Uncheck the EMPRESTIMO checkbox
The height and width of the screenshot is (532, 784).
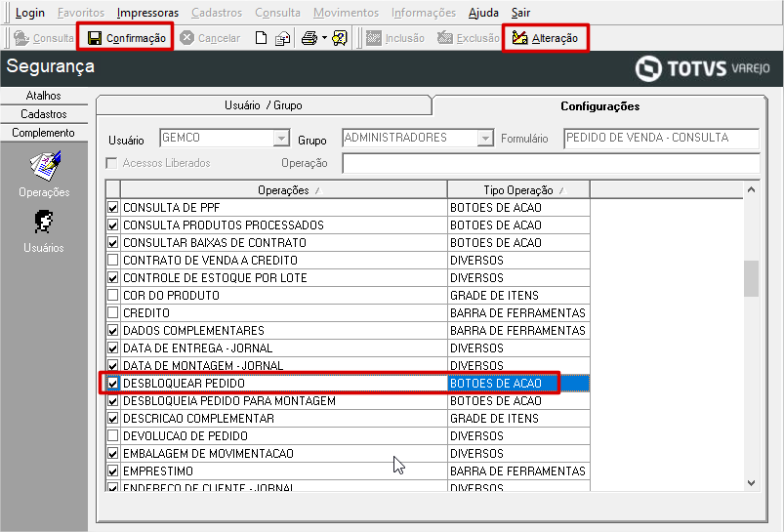coord(113,471)
